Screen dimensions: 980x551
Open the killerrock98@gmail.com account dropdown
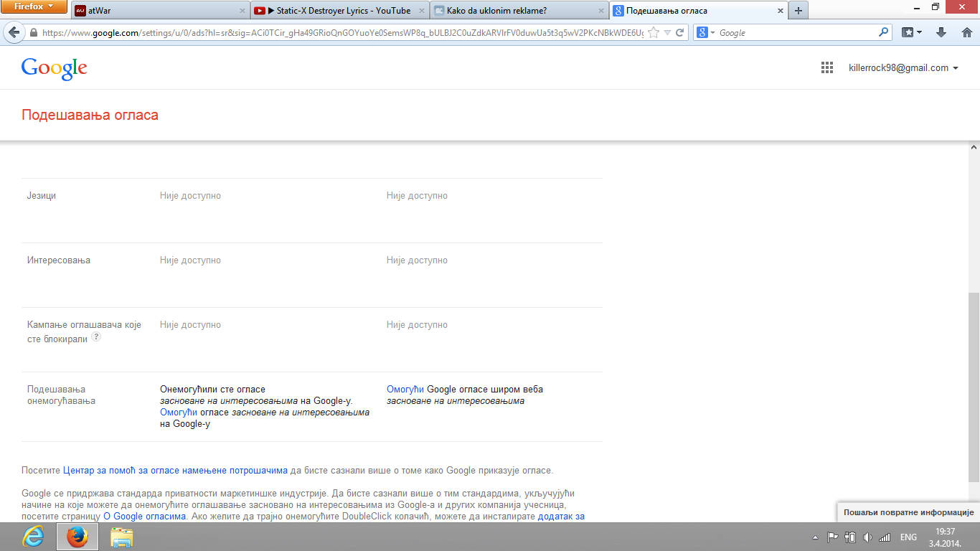click(903, 68)
